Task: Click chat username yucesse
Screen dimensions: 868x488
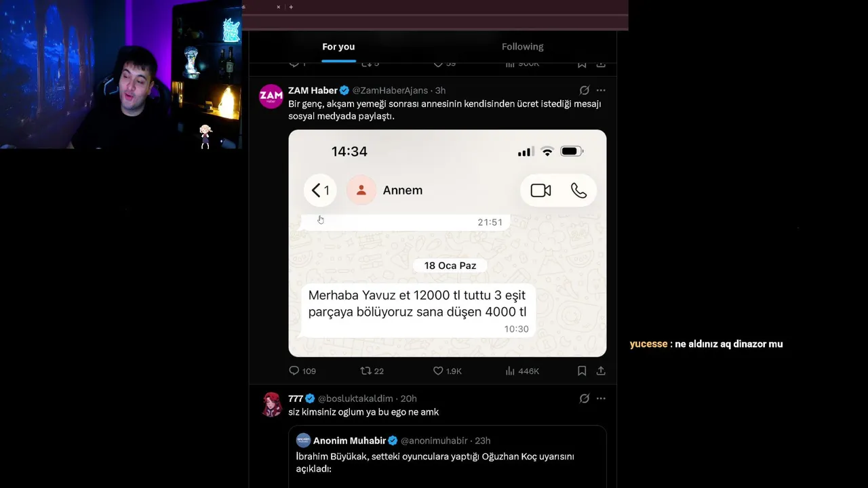Action: [x=649, y=344]
